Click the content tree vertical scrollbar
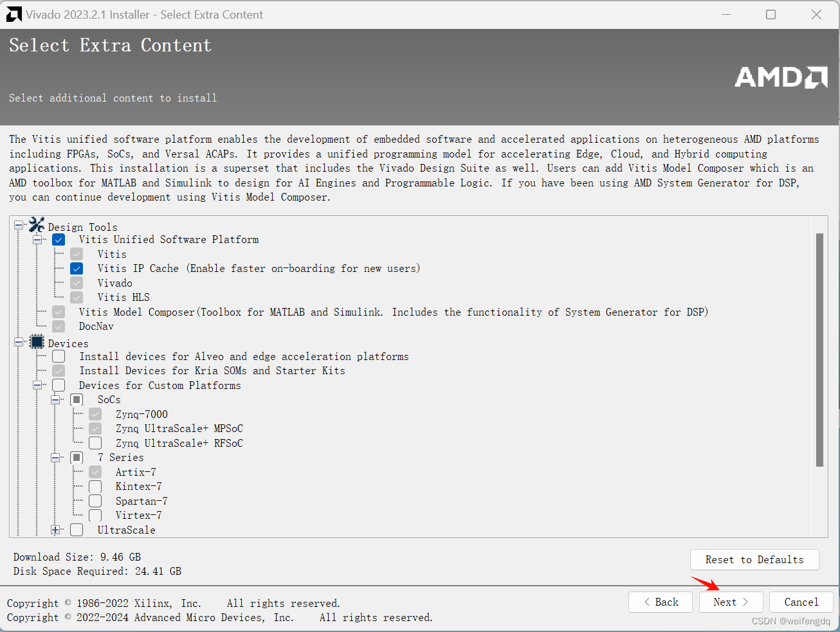The height and width of the screenshot is (632, 840). click(x=819, y=350)
